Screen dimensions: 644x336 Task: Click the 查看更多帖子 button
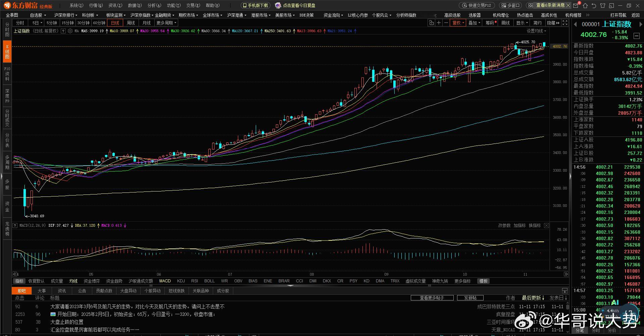pos(432,298)
